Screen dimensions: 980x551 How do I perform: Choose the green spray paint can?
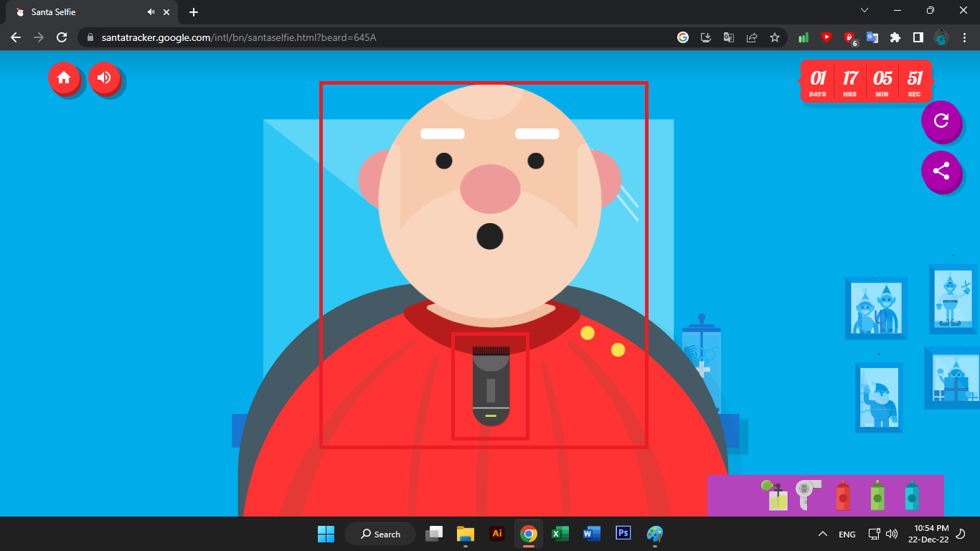coord(877,495)
